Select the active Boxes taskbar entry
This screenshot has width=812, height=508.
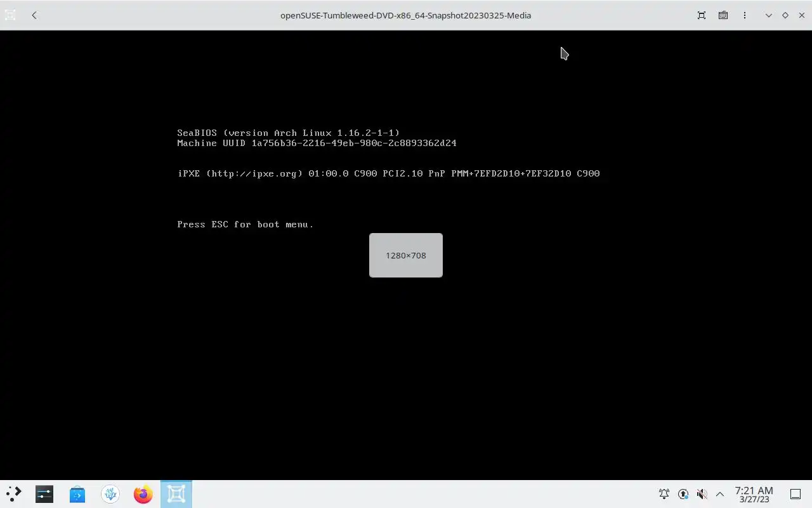point(176,494)
